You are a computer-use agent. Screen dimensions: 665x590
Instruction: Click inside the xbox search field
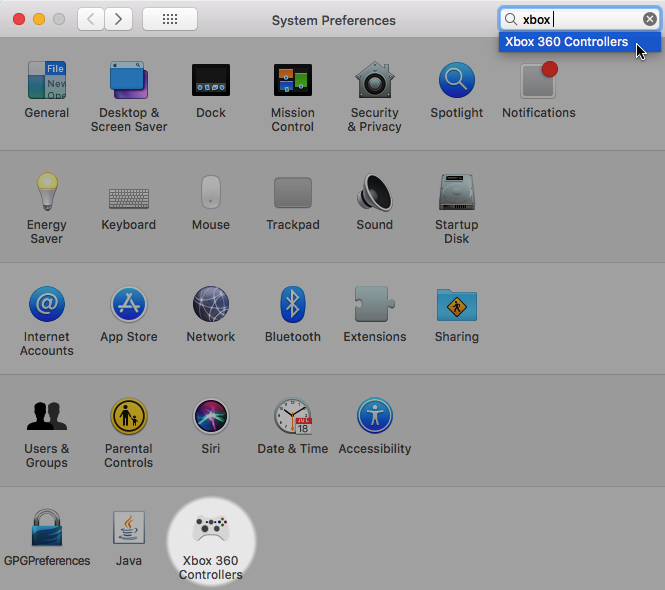click(580, 19)
